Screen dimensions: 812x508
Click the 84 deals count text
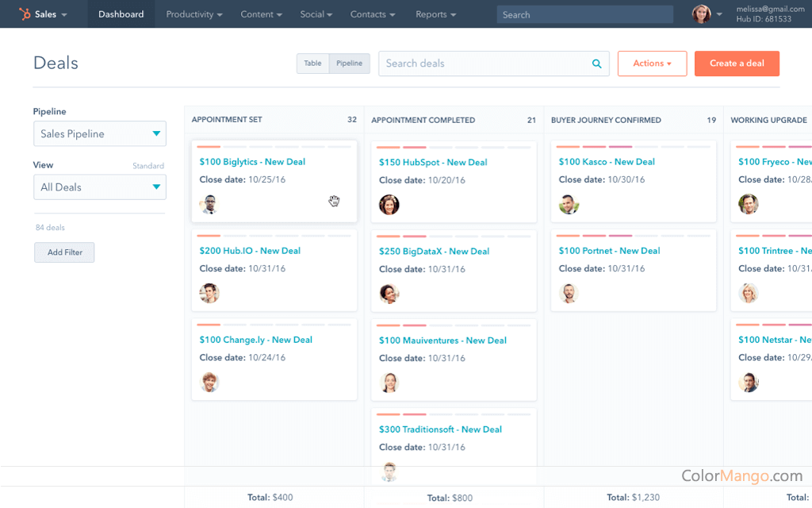point(50,228)
